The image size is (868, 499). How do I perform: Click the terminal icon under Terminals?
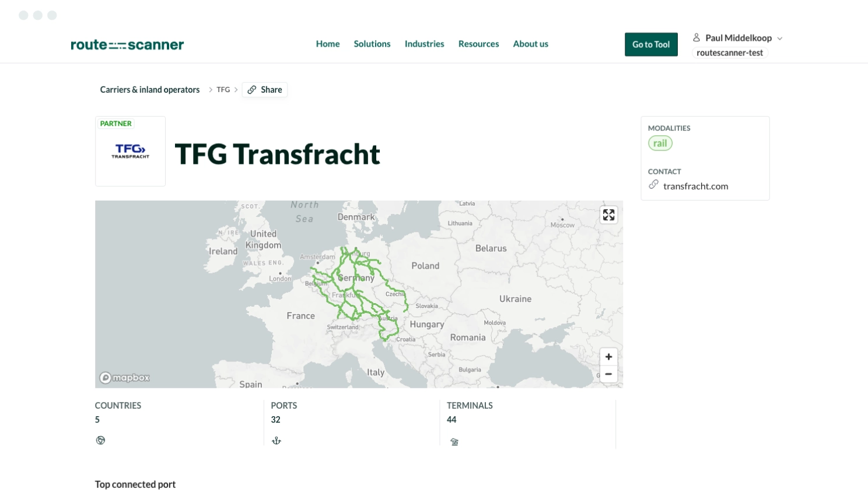click(x=454, y=442)
